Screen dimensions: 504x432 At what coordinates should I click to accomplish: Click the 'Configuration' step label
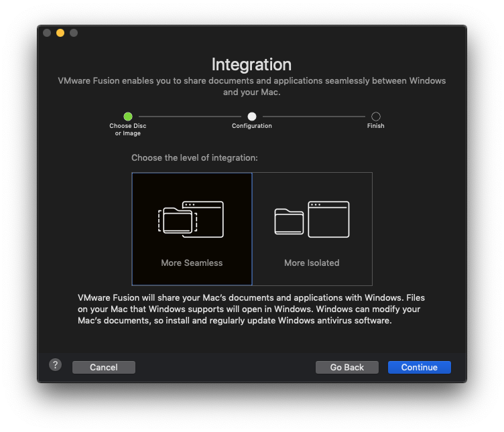252,126
